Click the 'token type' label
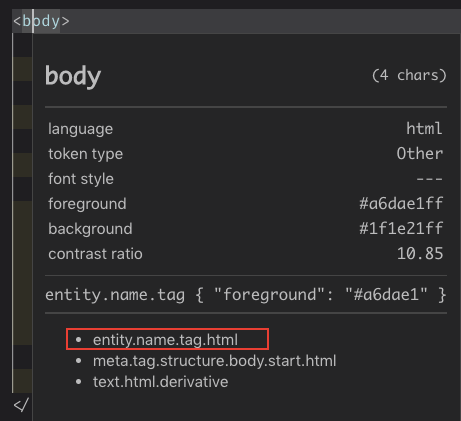461x421 pixels. tap(85, 154)
